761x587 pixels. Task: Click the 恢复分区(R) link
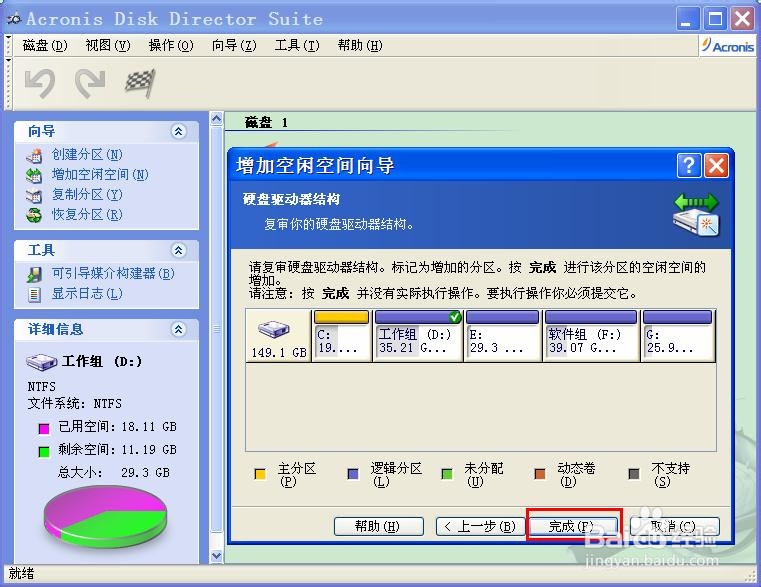(87, 215)
